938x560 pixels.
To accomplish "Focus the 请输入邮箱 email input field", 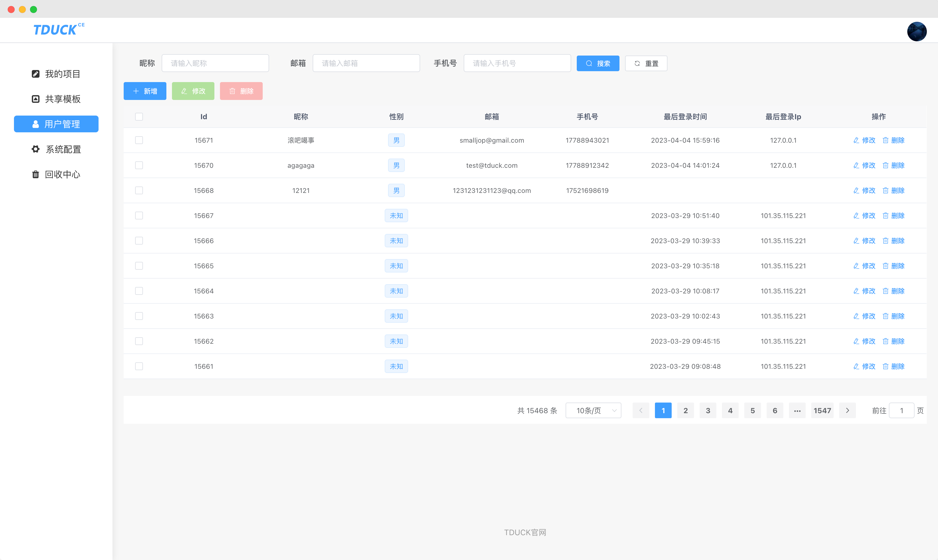I will pyautogui.click(x=366, y=63).
